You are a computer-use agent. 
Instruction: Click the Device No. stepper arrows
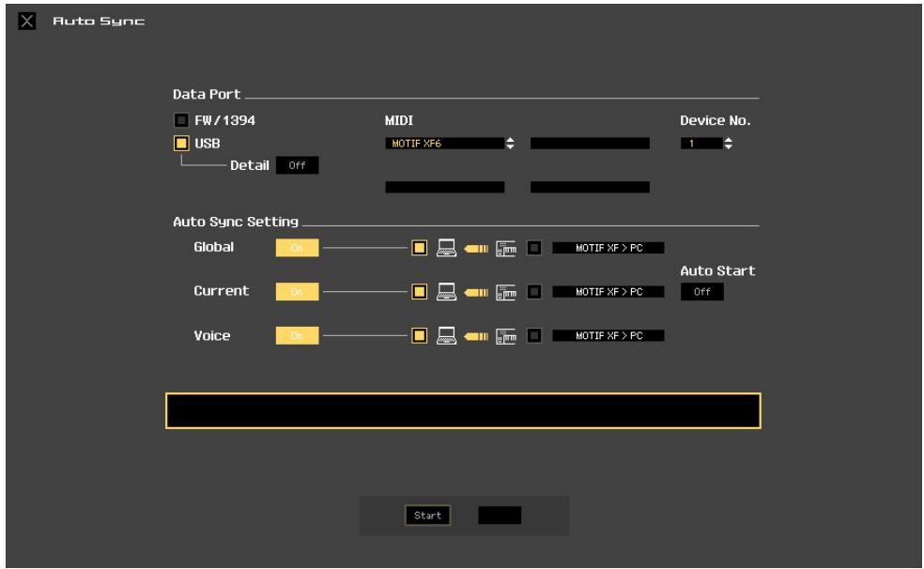click(x=729, y=143)
